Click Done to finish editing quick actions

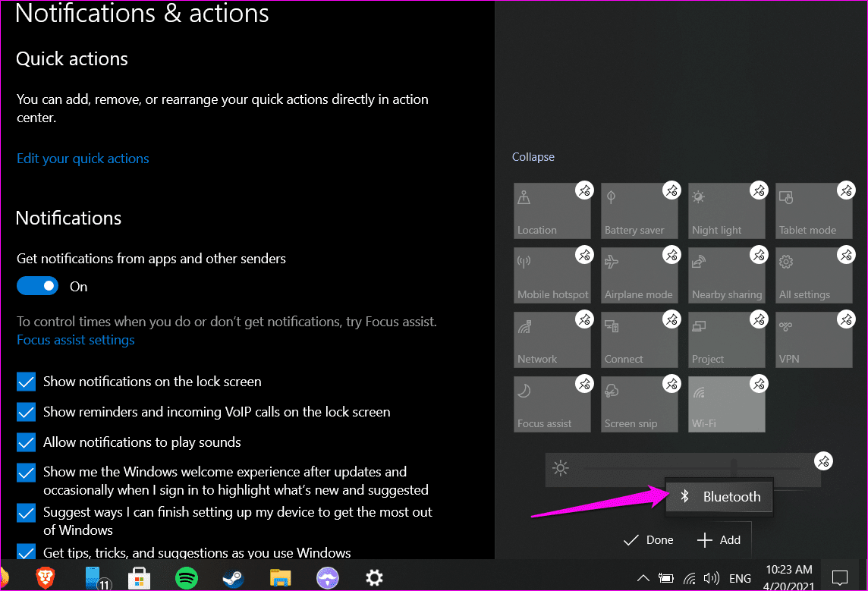pos(648,540)
